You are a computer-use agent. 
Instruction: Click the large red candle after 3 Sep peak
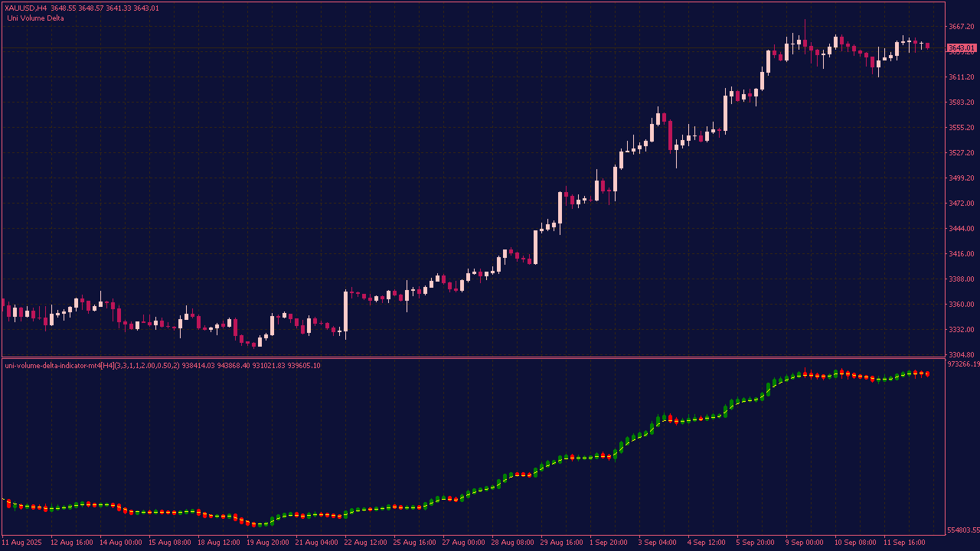(670, 135)
